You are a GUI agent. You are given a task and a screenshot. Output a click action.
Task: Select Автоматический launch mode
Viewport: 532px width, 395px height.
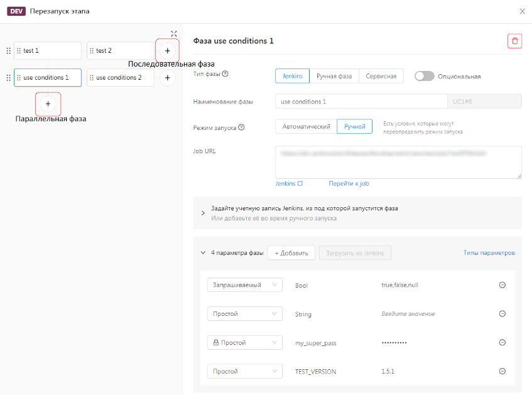(x=306, y=126)
